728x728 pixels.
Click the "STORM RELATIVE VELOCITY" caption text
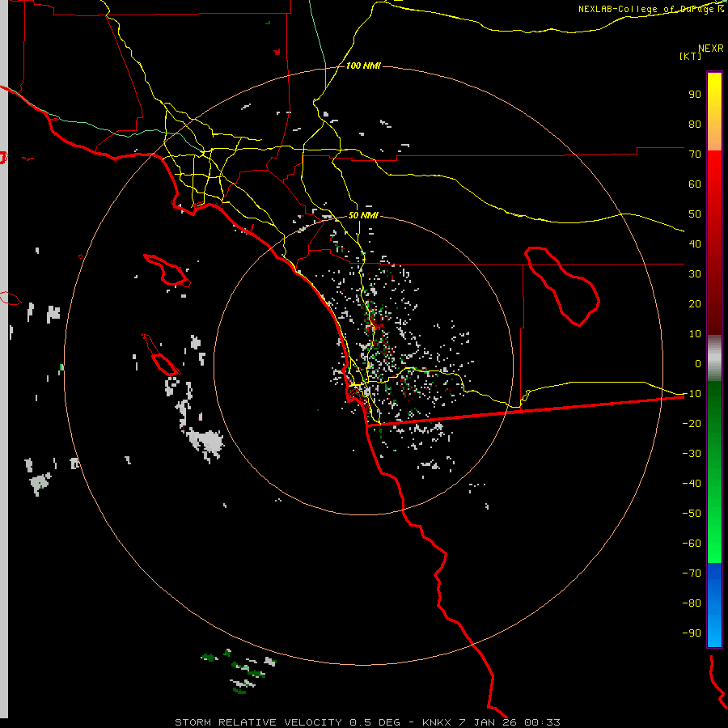point(259,722)
